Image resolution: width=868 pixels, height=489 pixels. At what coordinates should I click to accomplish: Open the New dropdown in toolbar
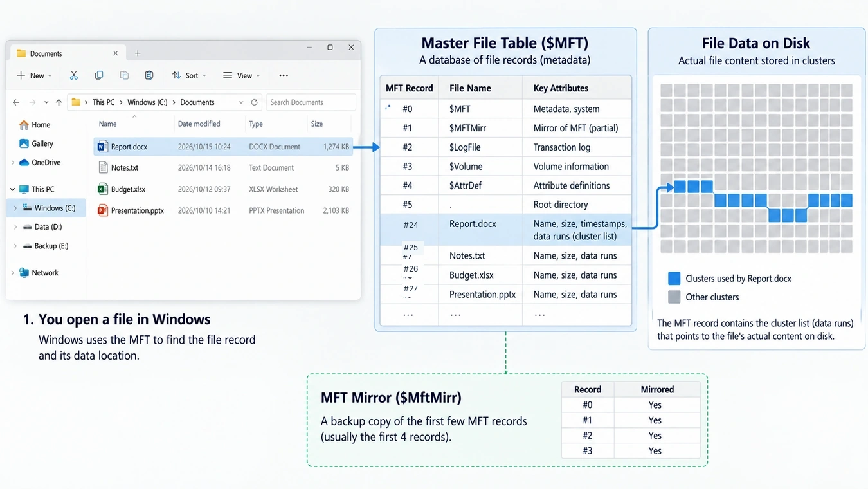pyautogui.click(x=34, y=75)
